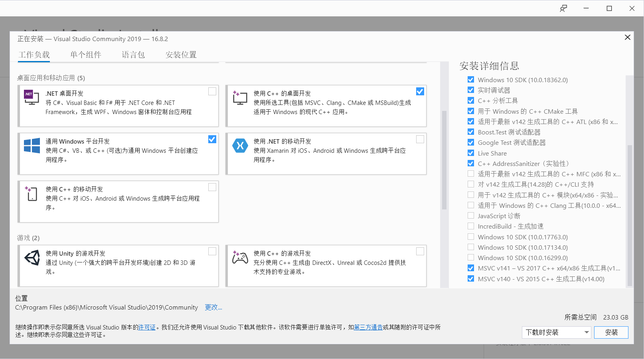Check the .NET 桌面开发 workload checkbox
This screenshot has height=359, width=644.
point(212,91)
